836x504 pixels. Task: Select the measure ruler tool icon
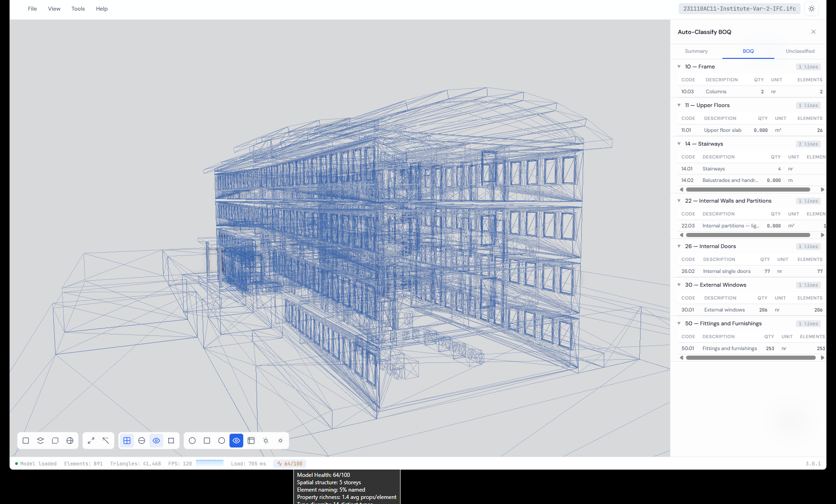(106, 441)
